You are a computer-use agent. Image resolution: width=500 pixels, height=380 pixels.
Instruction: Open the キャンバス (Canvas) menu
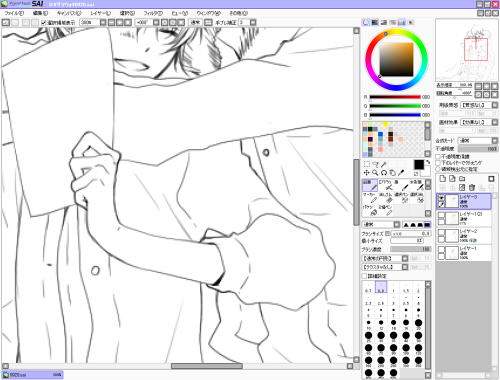click(69, 13)
